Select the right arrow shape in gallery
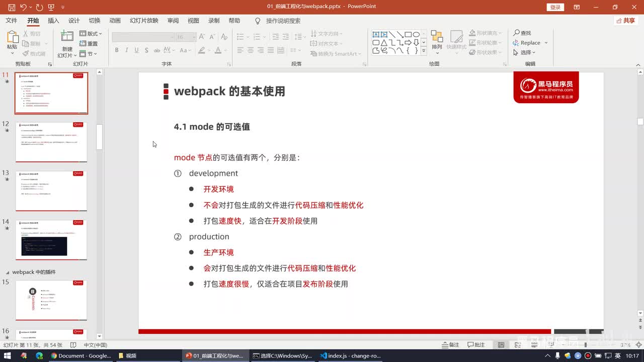Viewport: 644px width, 362px height. (x=408, y=42)
